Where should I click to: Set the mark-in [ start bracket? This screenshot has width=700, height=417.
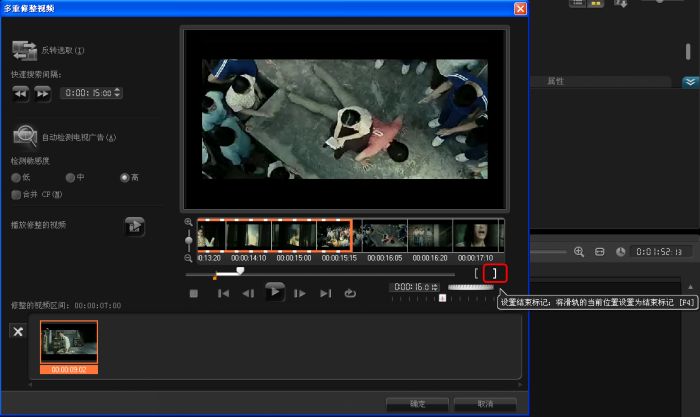[477, 273]
